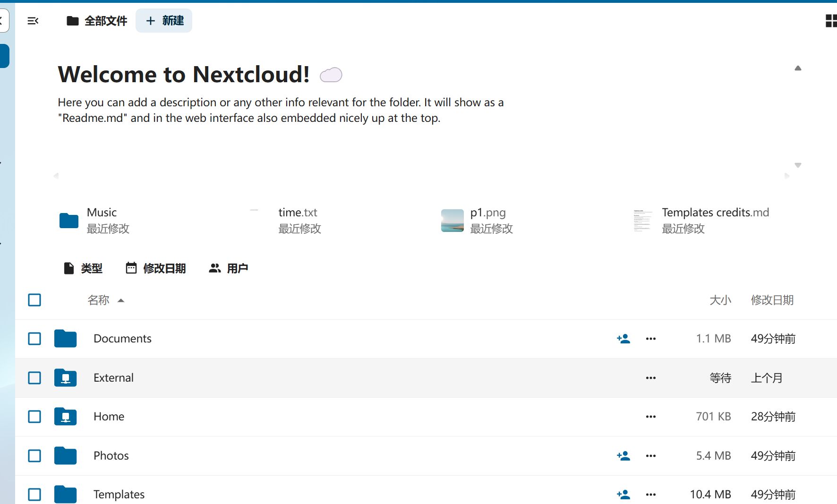
Task: Go to 全部文件 breadcrumb
Action: point(97,21)
